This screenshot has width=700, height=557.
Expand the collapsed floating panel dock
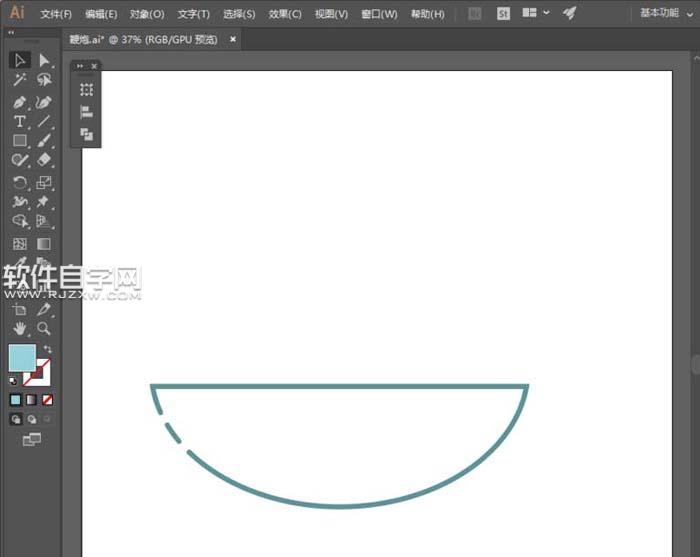click(80, 66)
